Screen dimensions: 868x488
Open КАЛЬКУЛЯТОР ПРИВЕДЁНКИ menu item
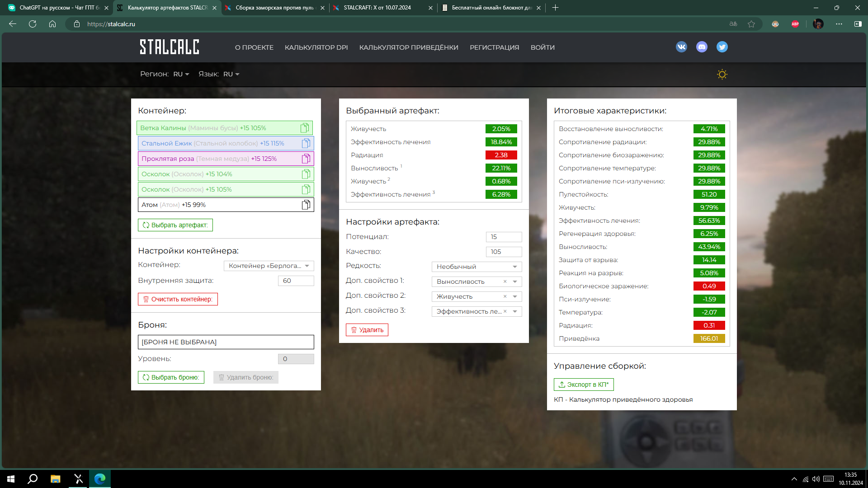tap(409, 47)
